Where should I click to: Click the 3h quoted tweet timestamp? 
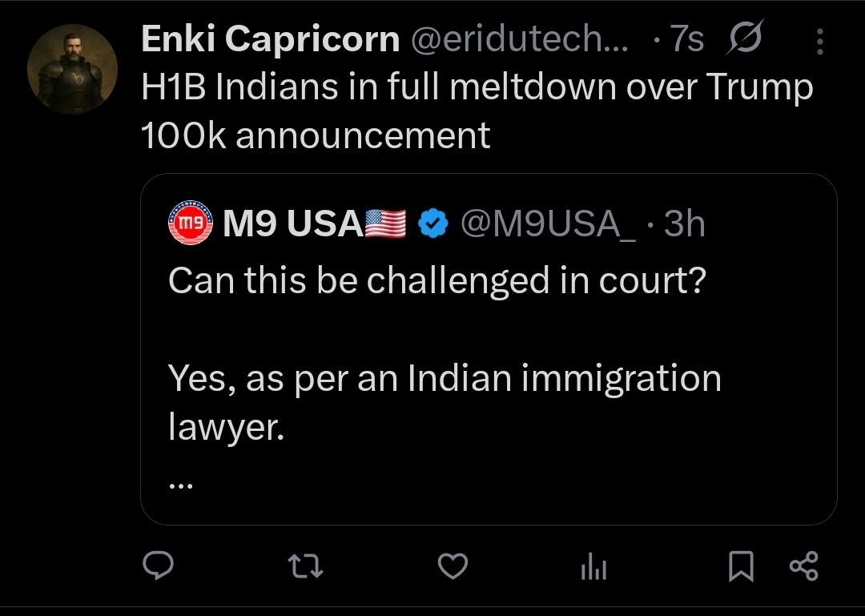[685, 225]
